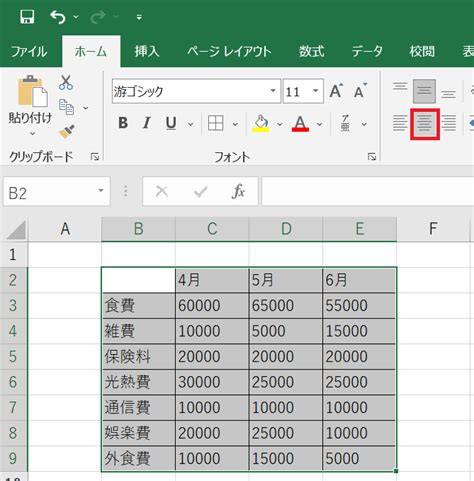Open the ページ レイアウト tab
This screenshot has height=481, width=474.
pyautogui.click(x=229, y=52)
